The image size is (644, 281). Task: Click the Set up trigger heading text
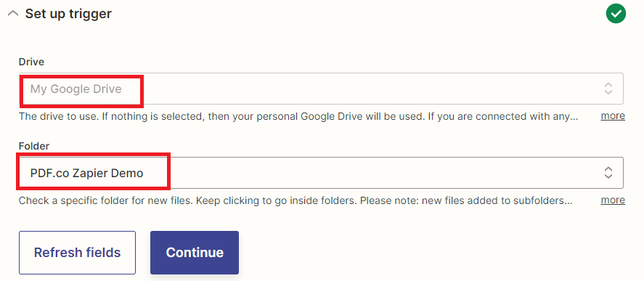[68, 14]
